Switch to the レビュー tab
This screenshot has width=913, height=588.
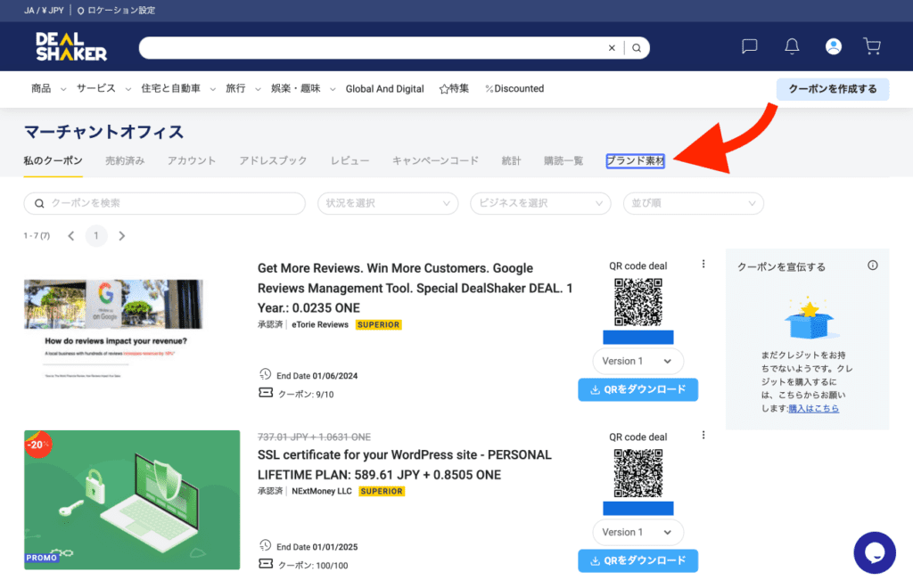point(350,160)
